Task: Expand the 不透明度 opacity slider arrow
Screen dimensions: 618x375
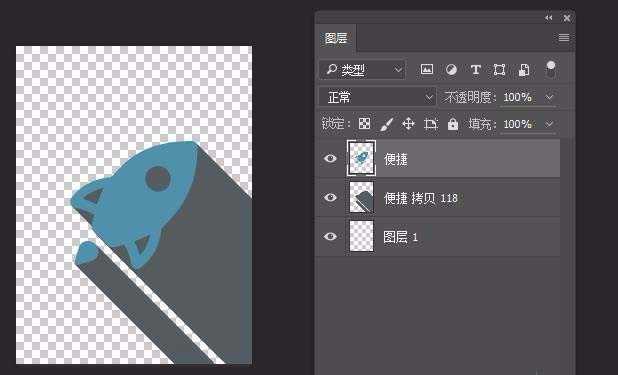Action: (x=549, y=97)
